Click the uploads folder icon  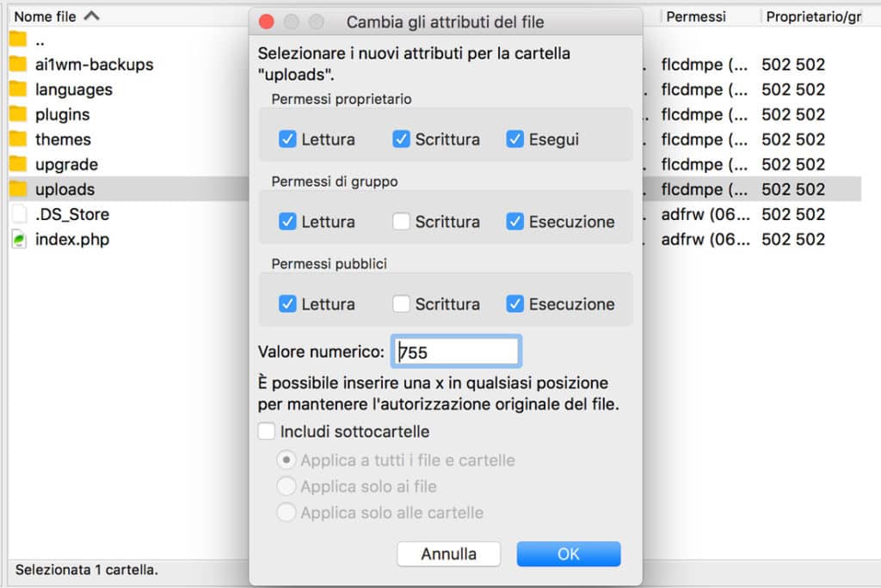(18, 189)
